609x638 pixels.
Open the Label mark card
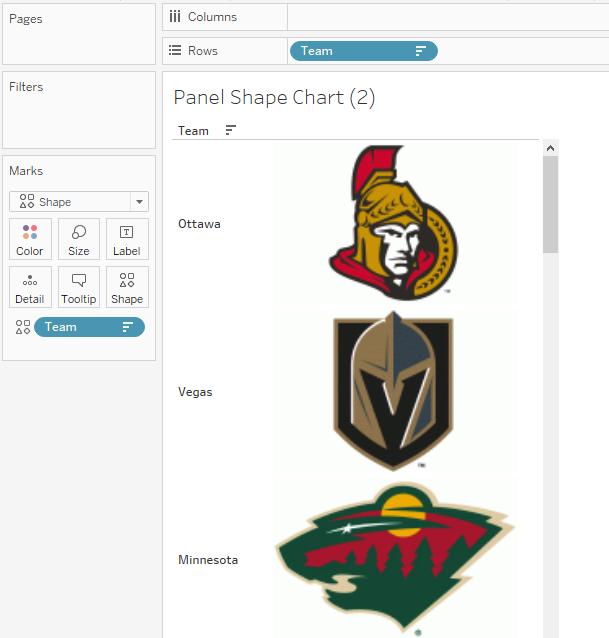pos(127,239)
